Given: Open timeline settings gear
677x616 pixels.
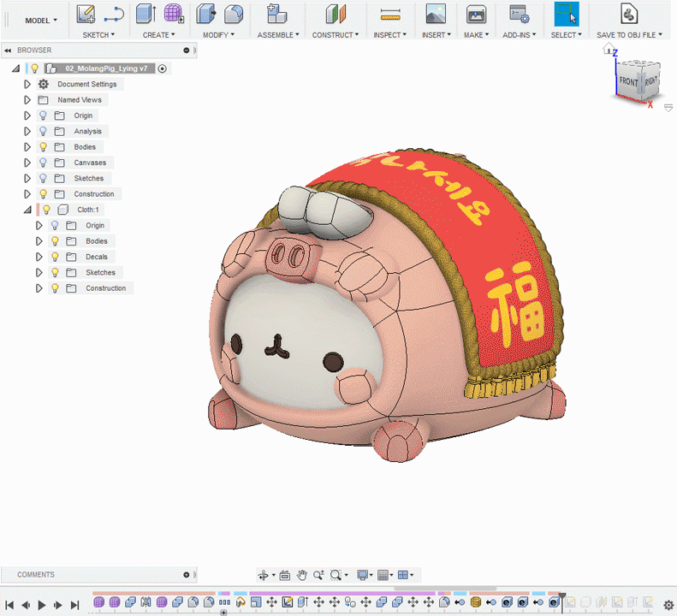Looking at the screenshot, I should click(668, 605).
